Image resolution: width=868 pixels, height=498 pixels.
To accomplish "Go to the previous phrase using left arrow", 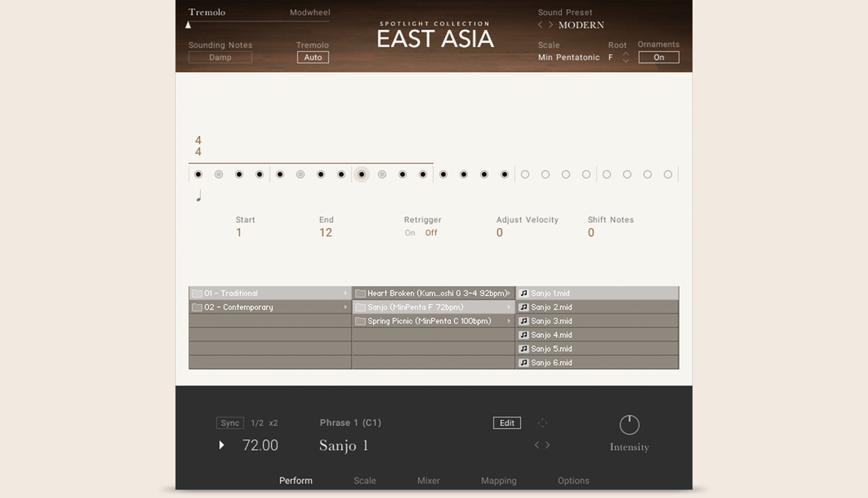I will pyautogui.click(x=537, y=445).
